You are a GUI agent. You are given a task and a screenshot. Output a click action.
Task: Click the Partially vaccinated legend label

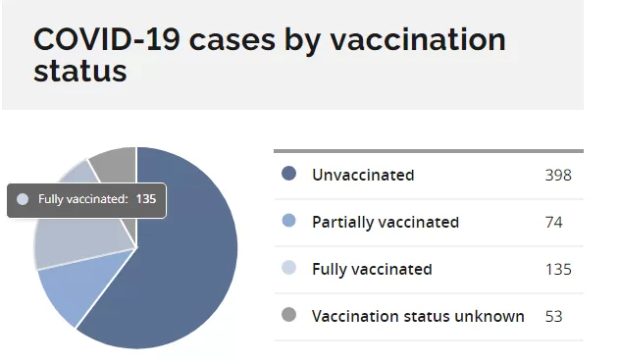click(x=386, y=223)
